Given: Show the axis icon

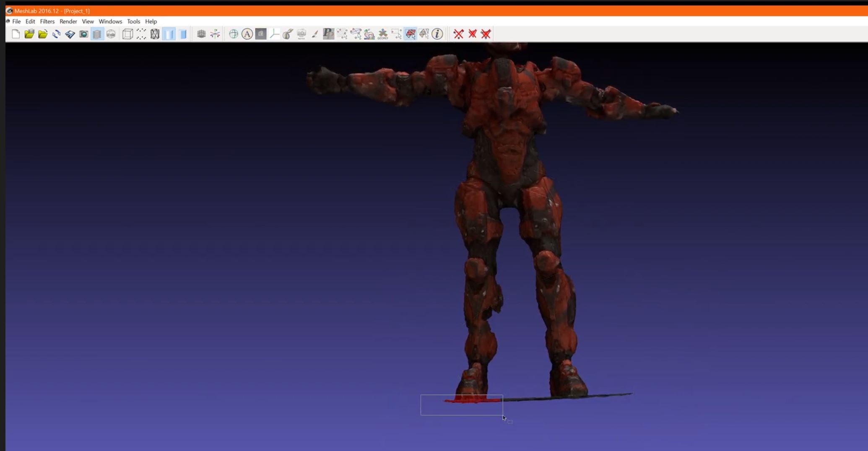Looking at the screenshot, I should pyautogui.click(x=215, y=34).
